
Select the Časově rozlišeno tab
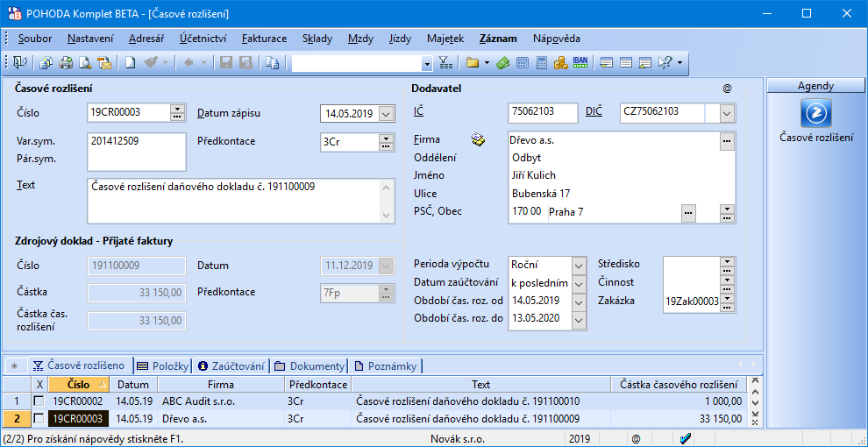pyautogui.click(x=81, y=365)
